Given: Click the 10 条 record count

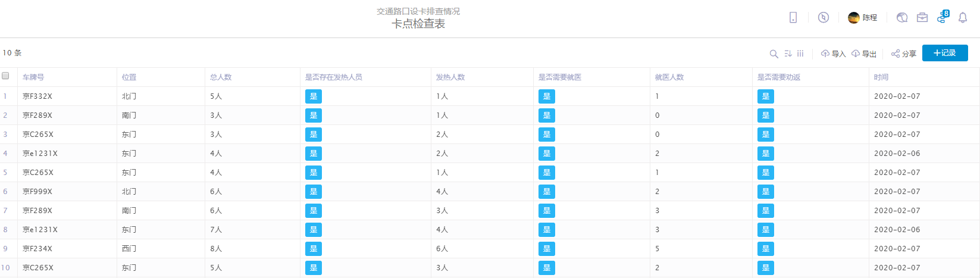Looking at the screenshot, I should click(12, 53).
